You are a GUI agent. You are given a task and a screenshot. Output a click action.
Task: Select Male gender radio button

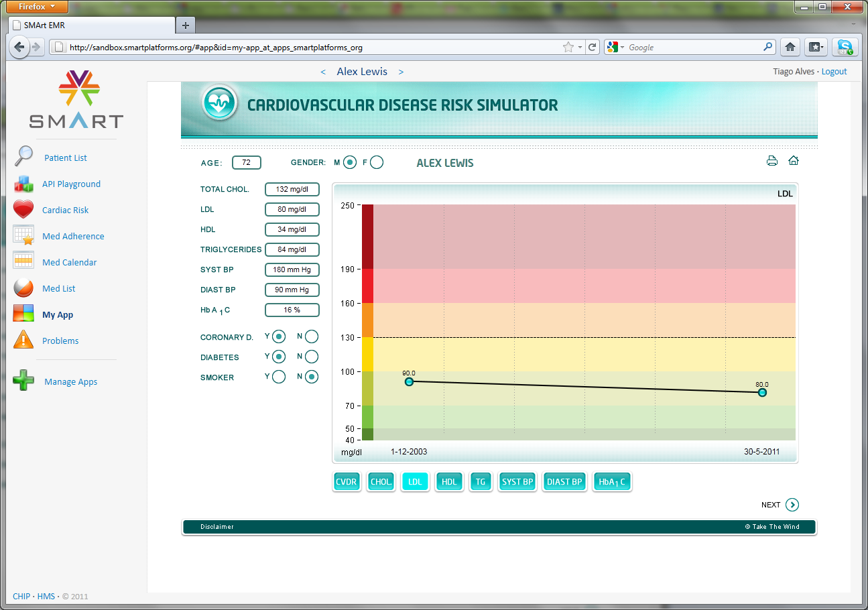point(349,162)
